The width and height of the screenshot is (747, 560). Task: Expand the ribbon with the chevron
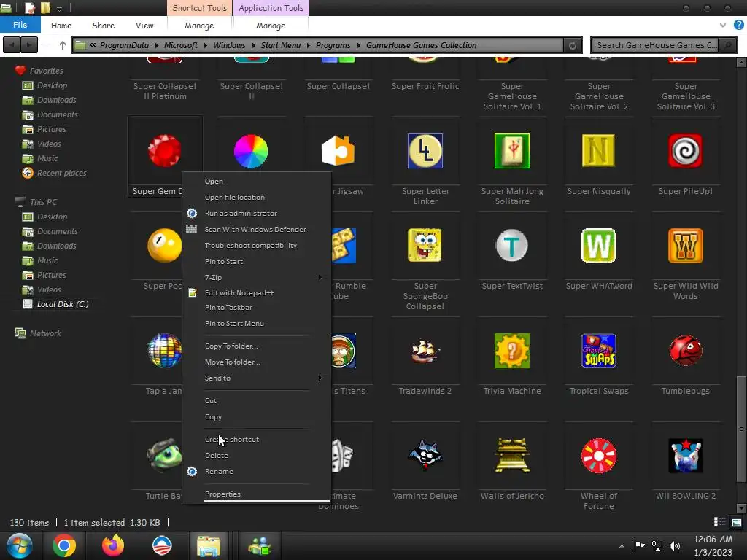pyautogui.click(x=723, y=26)
